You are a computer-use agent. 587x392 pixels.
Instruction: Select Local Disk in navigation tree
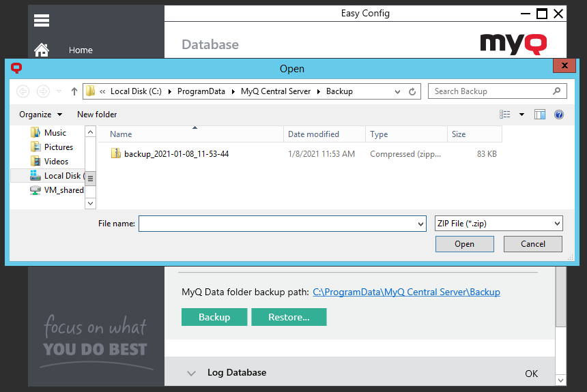[x=61, y=176]
